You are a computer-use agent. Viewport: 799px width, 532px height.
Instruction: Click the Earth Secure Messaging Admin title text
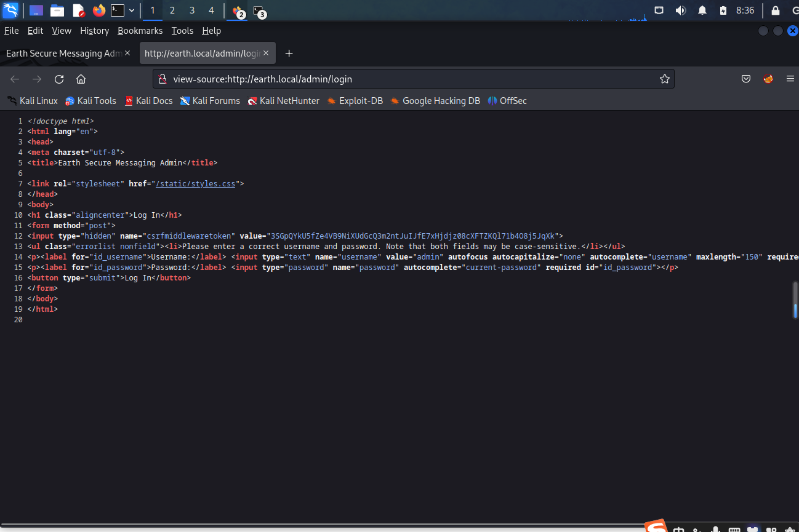coord(120,163)
